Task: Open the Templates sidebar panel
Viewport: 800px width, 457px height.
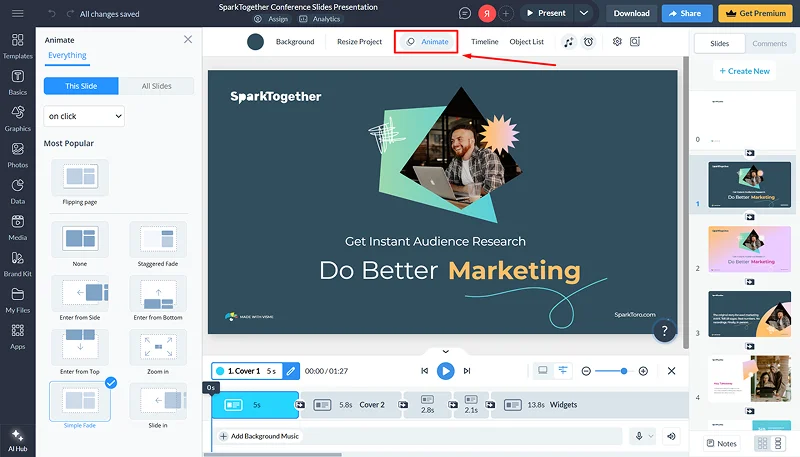Action: pyautogui.click(x=17, y=46)
